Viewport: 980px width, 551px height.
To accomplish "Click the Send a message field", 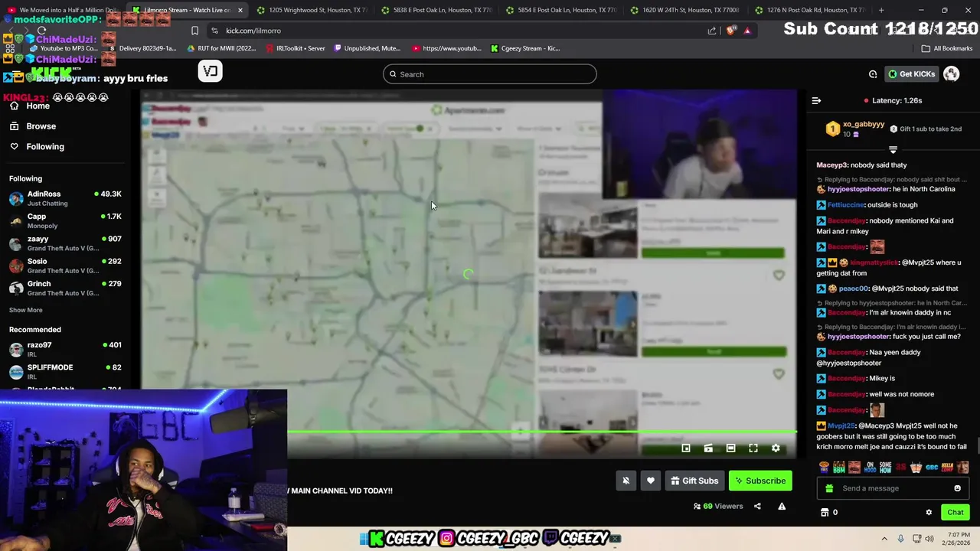I will pos(893,488).
